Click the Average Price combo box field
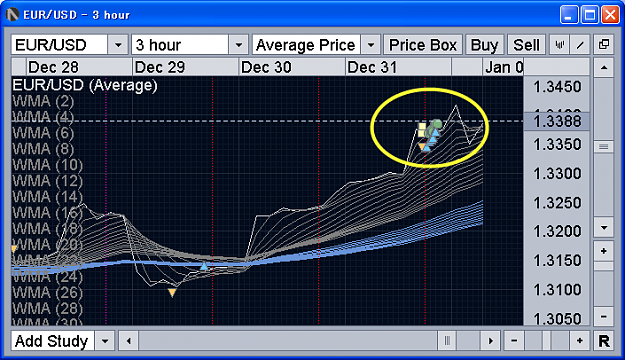Screen dimensions: 625x360 tap(307, 45)
